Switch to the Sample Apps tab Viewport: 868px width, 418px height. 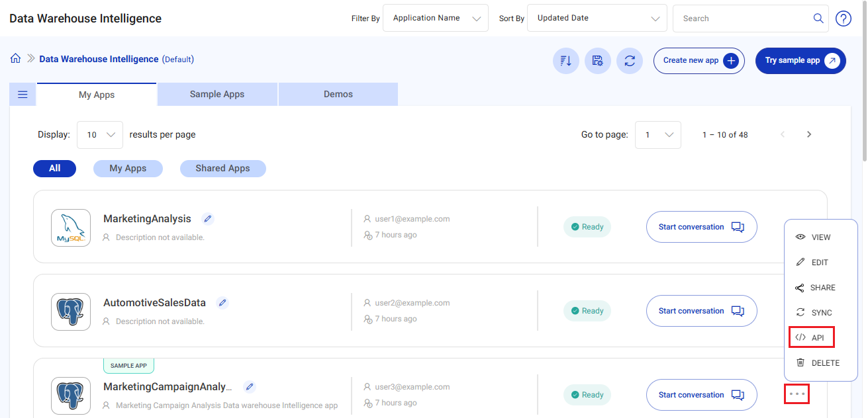tap(217, 95)
